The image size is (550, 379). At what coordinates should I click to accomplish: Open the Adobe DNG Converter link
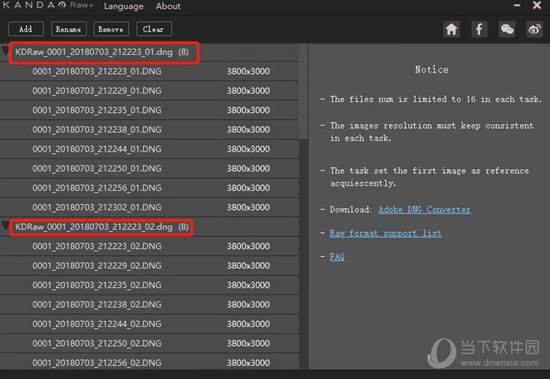[424, 210]
